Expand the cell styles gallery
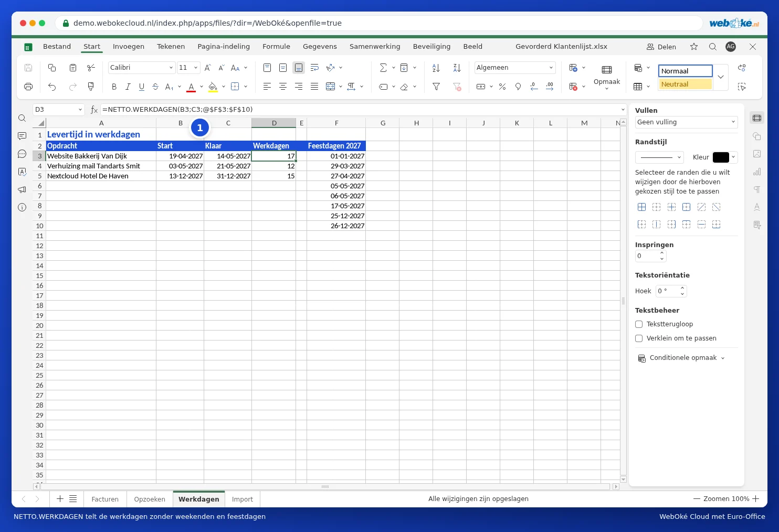Image resolution: width=779 pixels, height=532 pixels. point(721,77)
